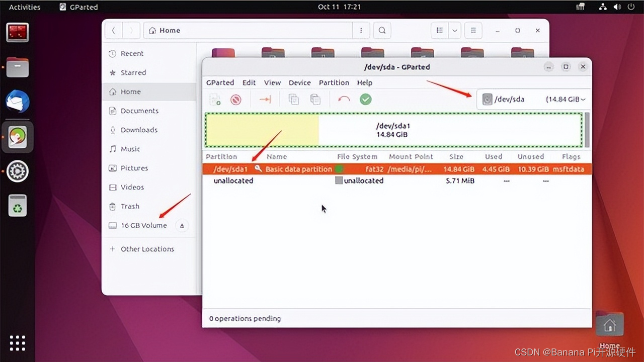Click the 10.39 GiB unused value
Image resolution: width=644 pixels, height=362 pixels.
tap(533, 169)
